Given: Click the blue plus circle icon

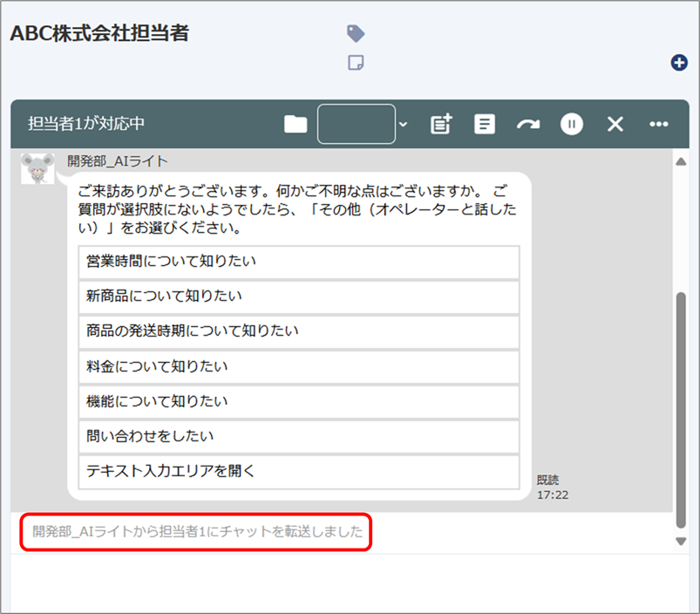Looking at the screenshot, I should click(679, 63).
